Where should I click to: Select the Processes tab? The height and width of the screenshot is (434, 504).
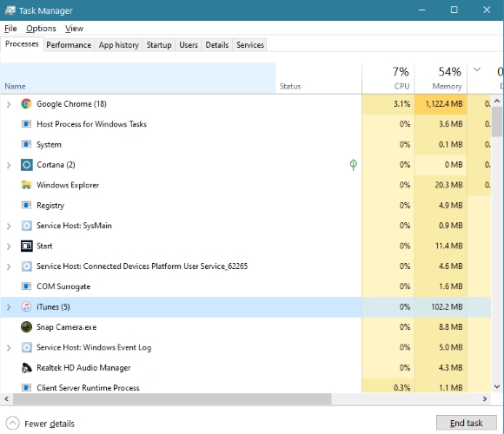pyautogui.click(x=22, y=44)
